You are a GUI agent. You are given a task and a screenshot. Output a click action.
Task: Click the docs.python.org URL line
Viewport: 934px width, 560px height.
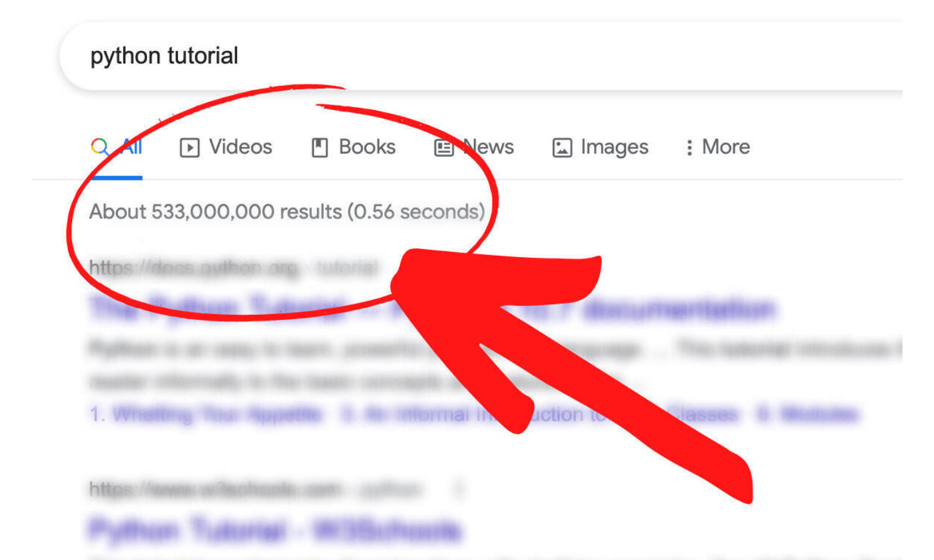[233, 268]
